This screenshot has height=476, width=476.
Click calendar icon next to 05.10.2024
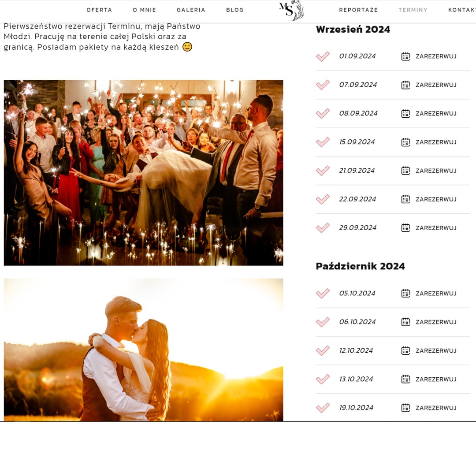click(405, 293)
